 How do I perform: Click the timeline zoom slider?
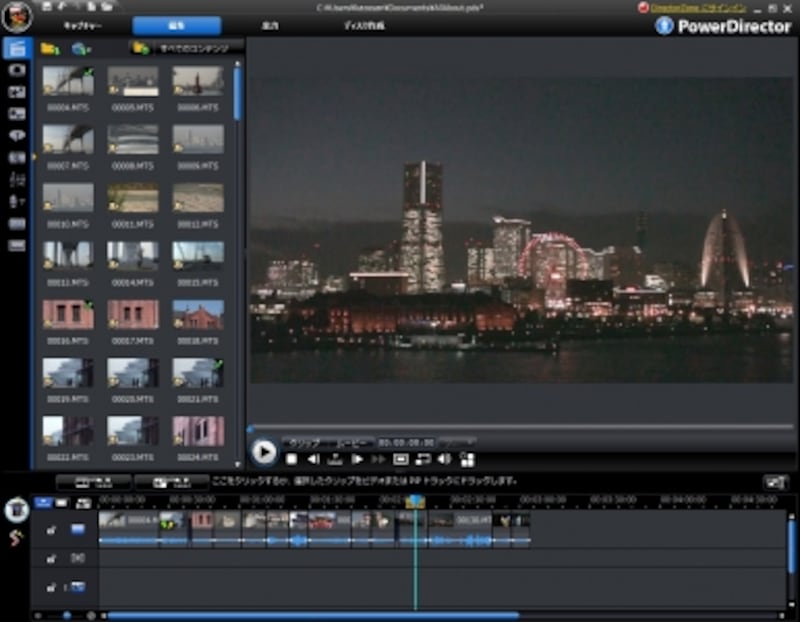(x=67, y=615)
